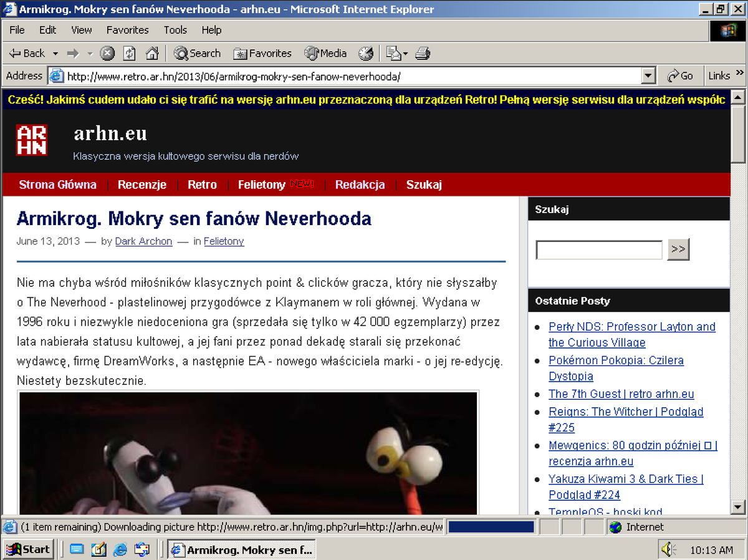
Task: Open Yakuza Kiwami 3 & Dark Ties link
Action: 626,487
